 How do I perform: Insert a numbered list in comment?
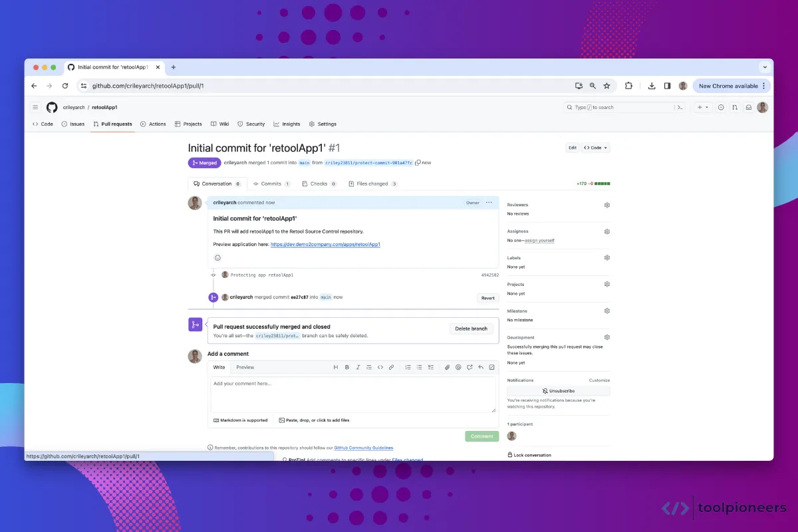pos(408,367)
